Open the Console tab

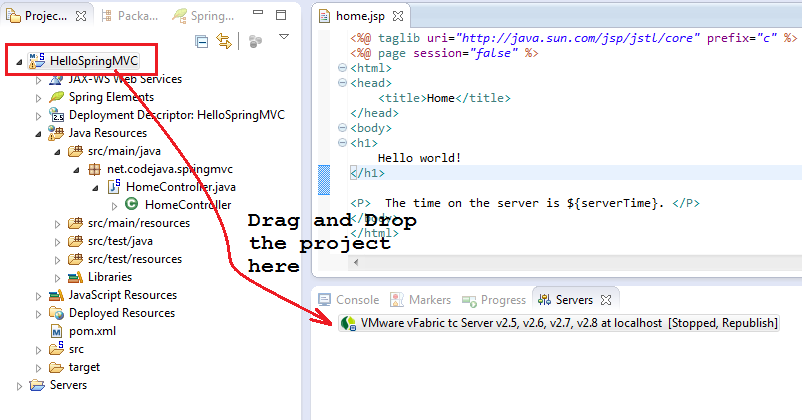(x=348, y=300)
